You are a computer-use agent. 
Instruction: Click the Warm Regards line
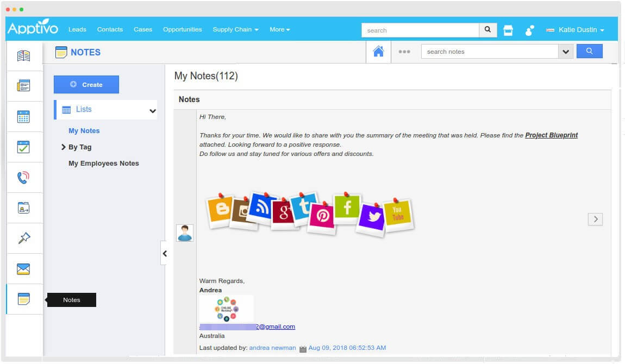pyautogui.click(x=222, y=281)
